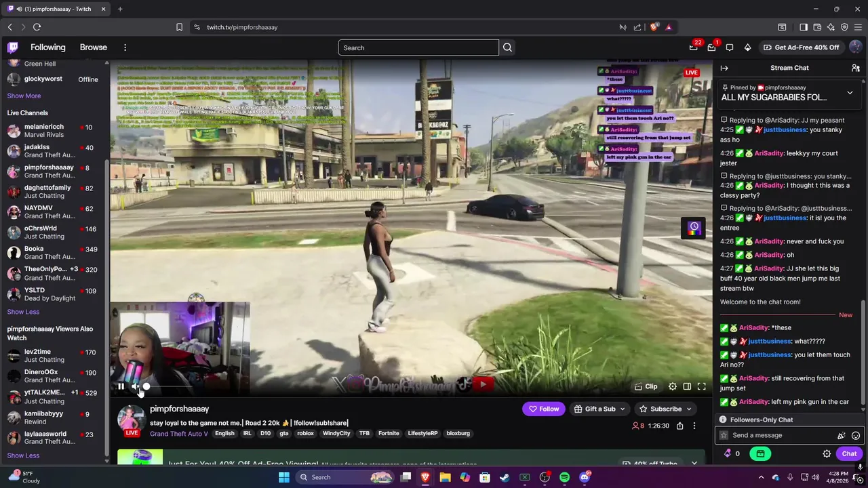Click Get Ad-Free 40% Off button

(x=802, y=47)
